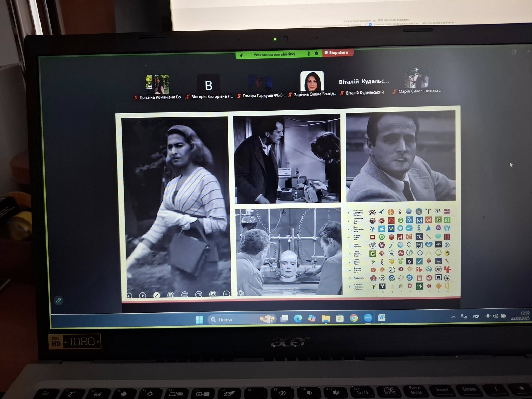Select Зарічна Олена participant thumbnail

click(312, 81)
